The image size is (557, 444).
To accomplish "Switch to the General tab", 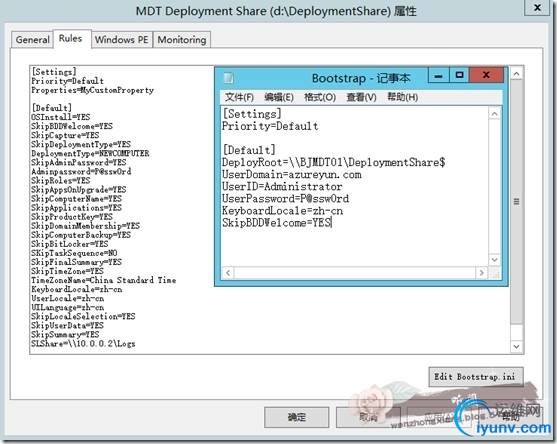I will 32,39.
